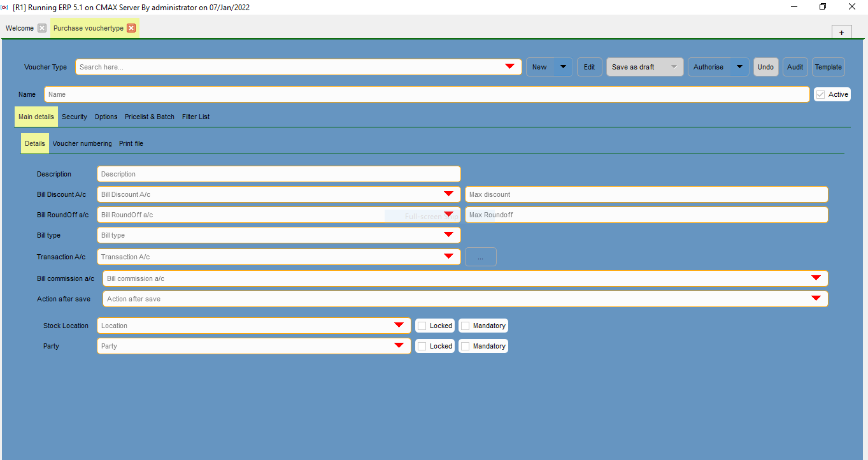Screen dimensions: 868x460
Task: Expand the Transaction A/c dropdown
Action: tap(448, 257)
